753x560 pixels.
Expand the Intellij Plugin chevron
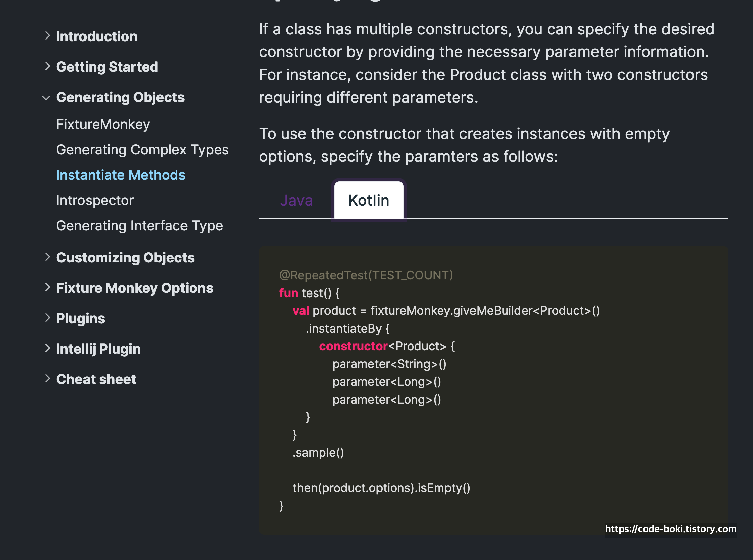pos(48,348)
